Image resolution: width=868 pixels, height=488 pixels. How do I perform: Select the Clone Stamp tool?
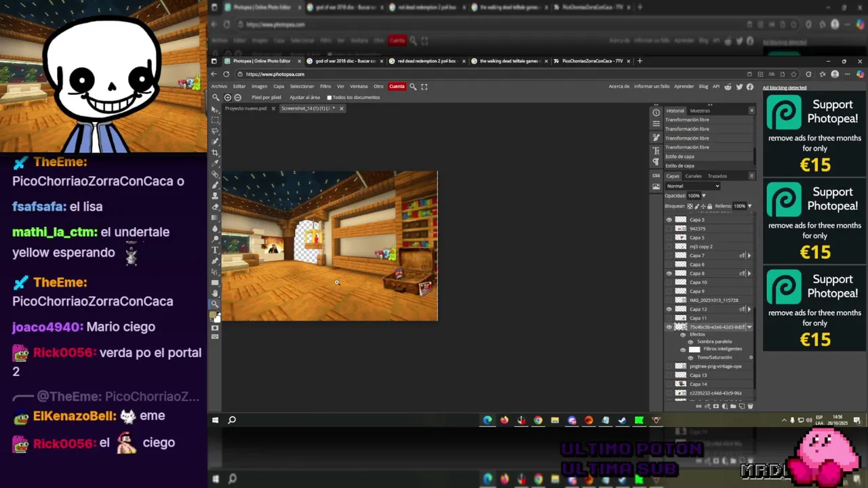click(215, 195)
